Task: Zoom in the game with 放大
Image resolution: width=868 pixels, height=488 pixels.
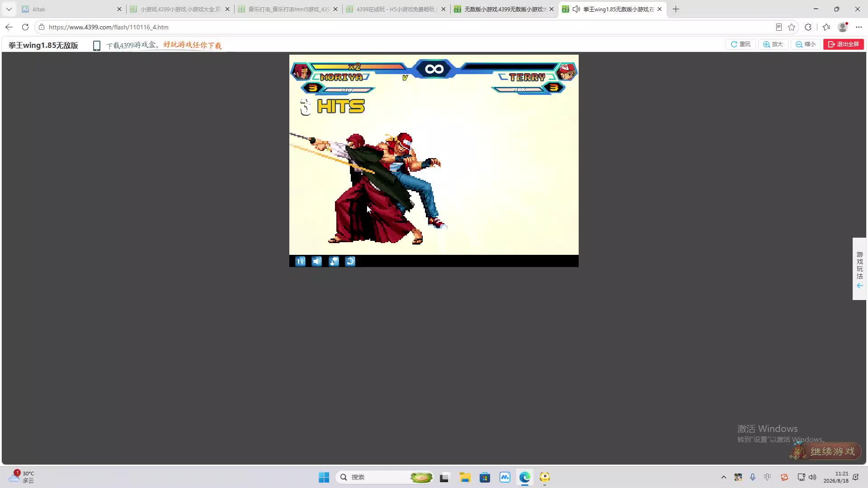Action: point(773,44)
